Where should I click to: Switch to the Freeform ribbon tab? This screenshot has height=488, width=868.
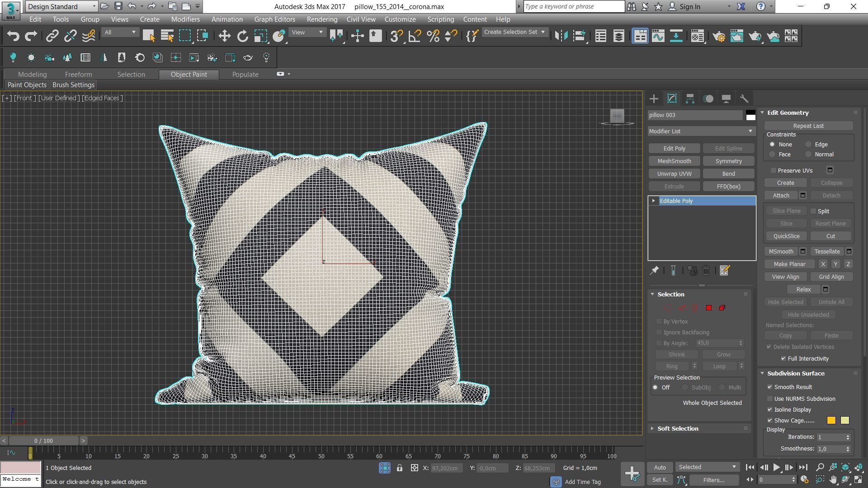(78, 75)
